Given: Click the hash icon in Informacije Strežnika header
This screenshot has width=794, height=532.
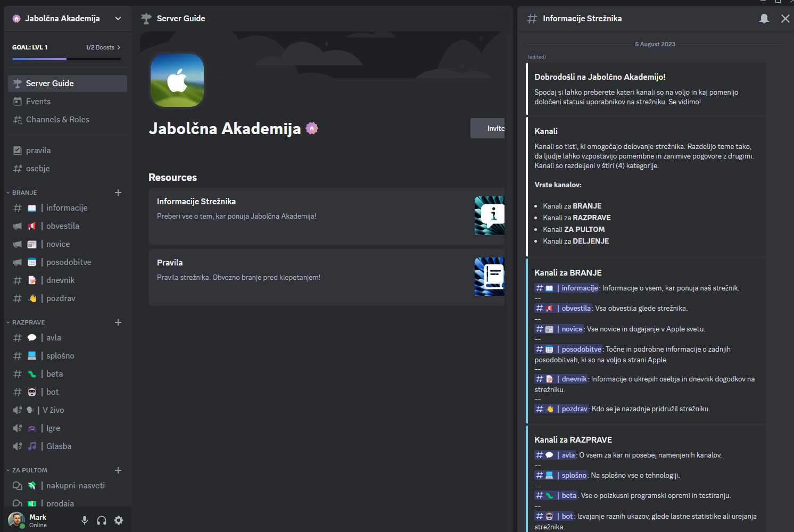Looking at the screenshot, I should tap(532, 19).
